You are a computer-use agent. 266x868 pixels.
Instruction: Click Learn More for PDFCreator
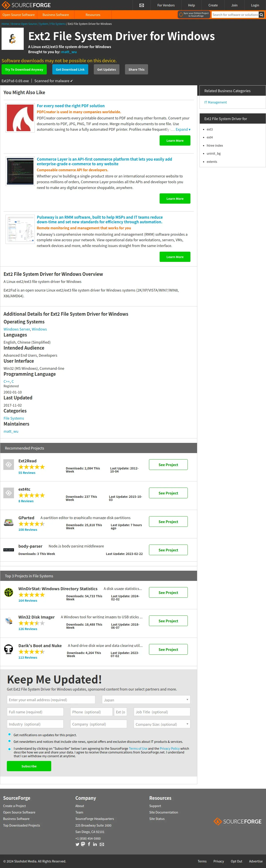(x=175, y=140)
